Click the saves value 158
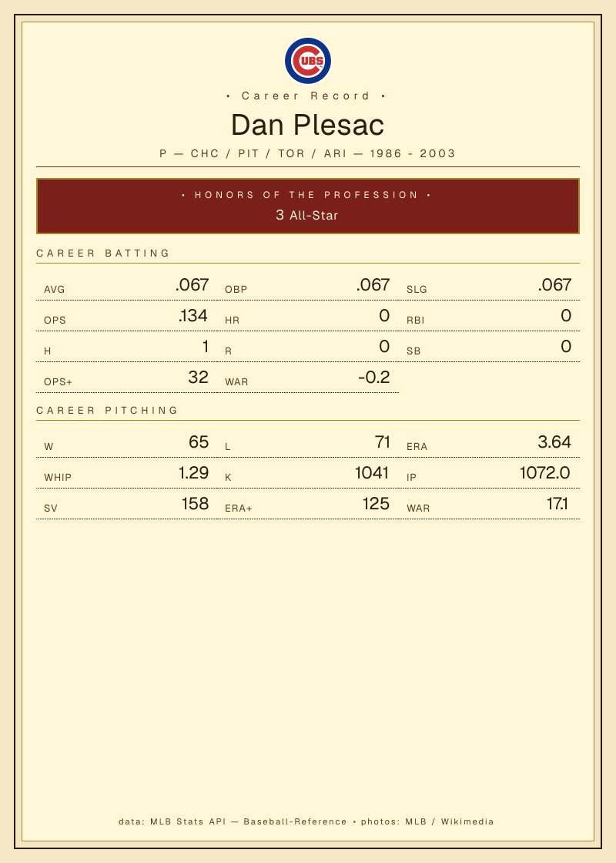The height and width of the screenshot is (863, 616). (196, 504)
